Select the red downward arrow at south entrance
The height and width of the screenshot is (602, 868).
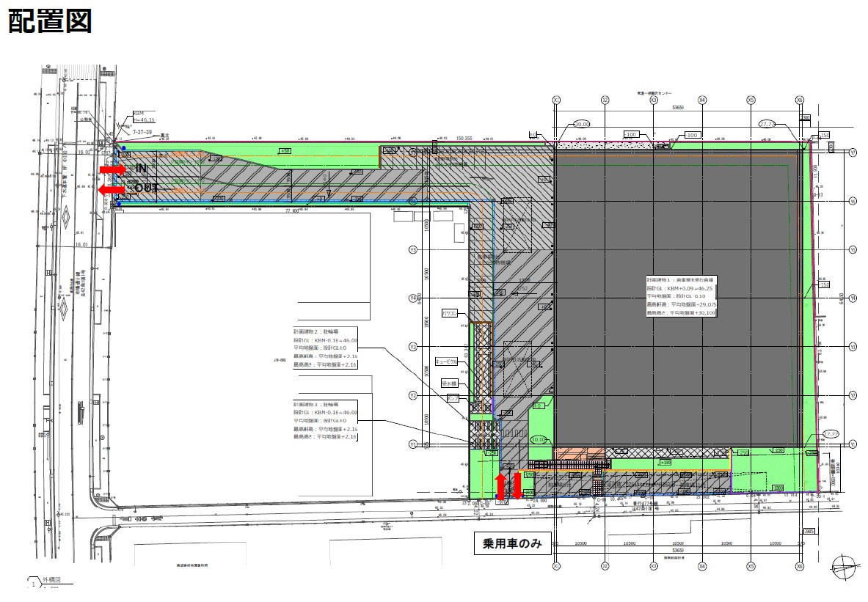(x=517, y=485)
